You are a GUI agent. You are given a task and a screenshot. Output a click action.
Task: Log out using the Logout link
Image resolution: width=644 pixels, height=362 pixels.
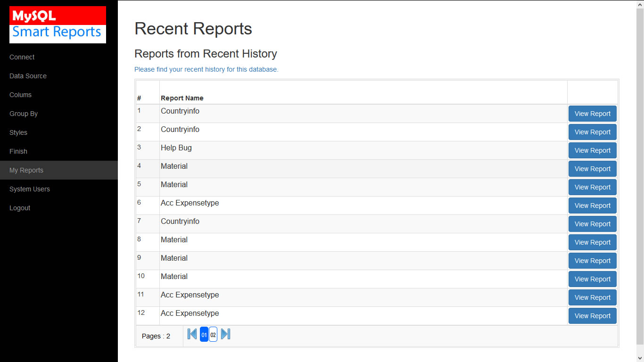(20, 208)
